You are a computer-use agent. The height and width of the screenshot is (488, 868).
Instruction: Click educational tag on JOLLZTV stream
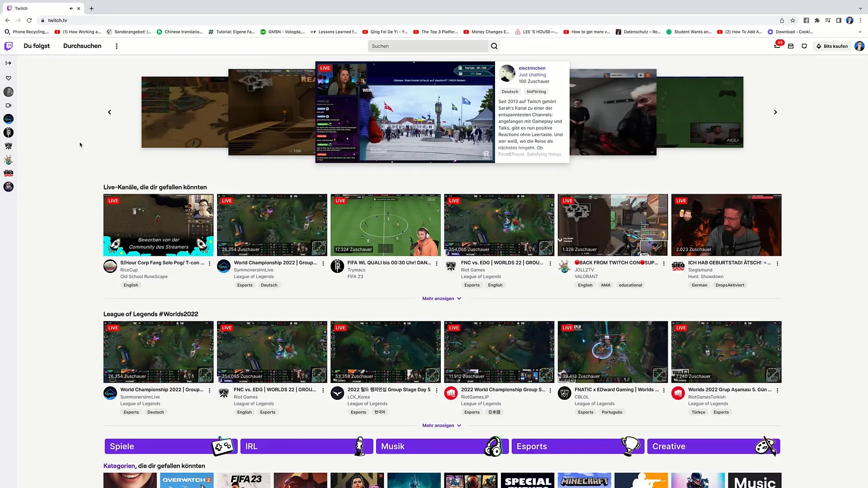(x=630, y=285)
